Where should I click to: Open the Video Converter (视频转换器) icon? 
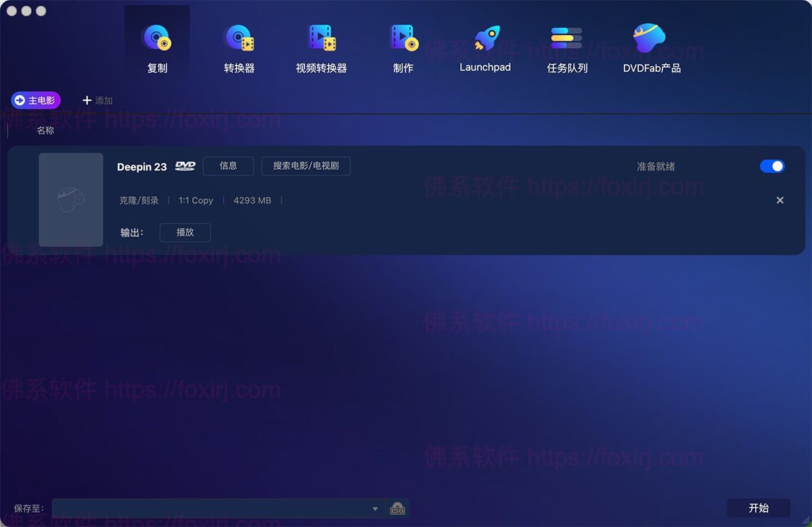(321, 39)
